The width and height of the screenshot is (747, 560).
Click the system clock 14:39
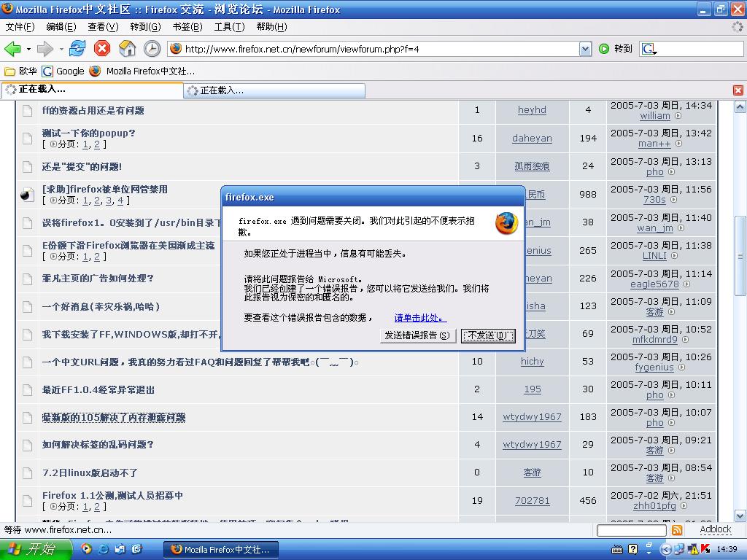(727, 550)
